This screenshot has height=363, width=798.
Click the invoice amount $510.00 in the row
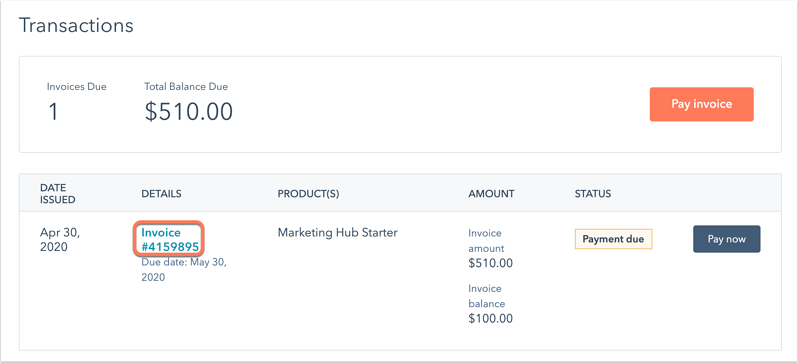click(x=491, y=263)
